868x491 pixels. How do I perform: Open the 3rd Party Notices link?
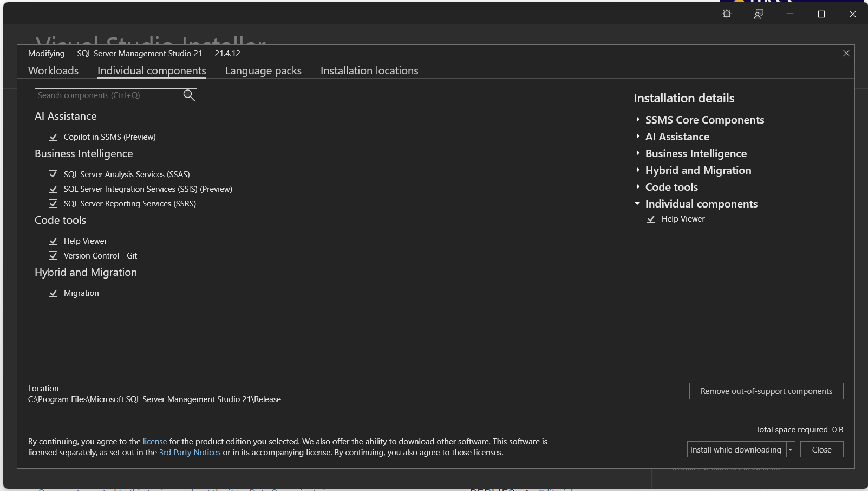[190, 453]
